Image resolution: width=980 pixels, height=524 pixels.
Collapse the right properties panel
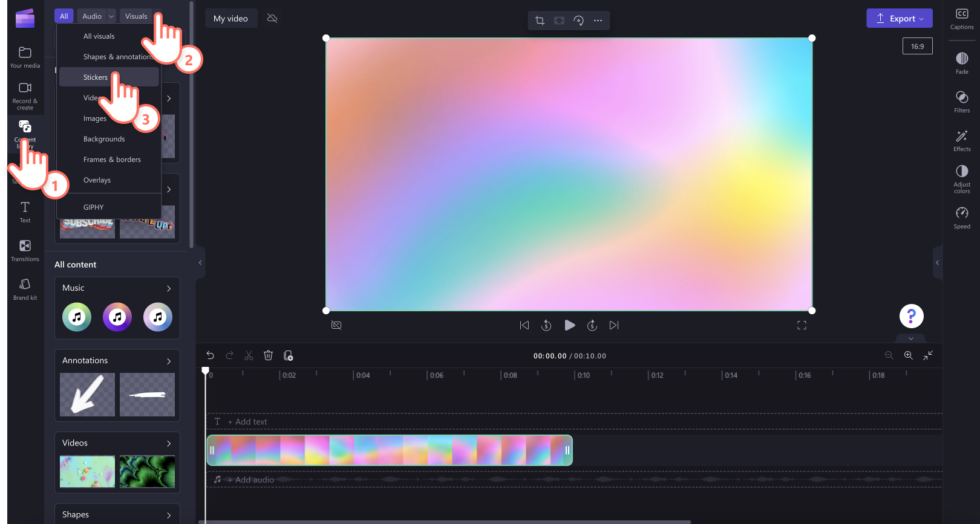click(937, 262)
